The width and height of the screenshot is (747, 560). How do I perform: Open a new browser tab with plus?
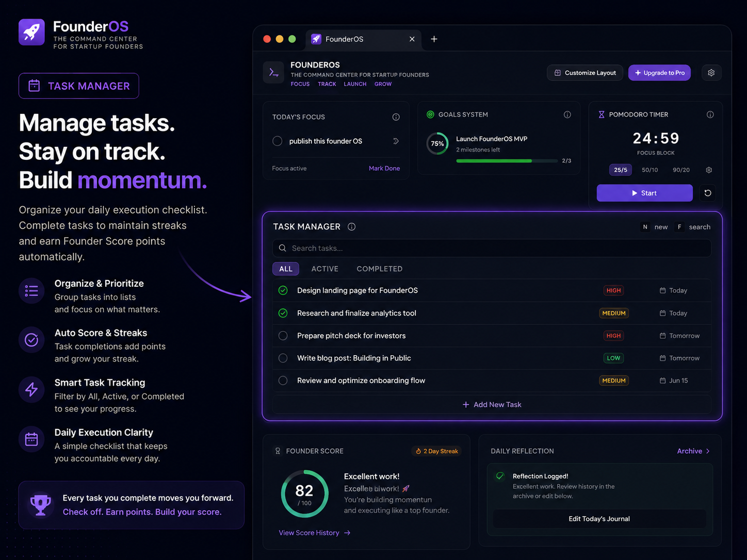pos(434,39)
